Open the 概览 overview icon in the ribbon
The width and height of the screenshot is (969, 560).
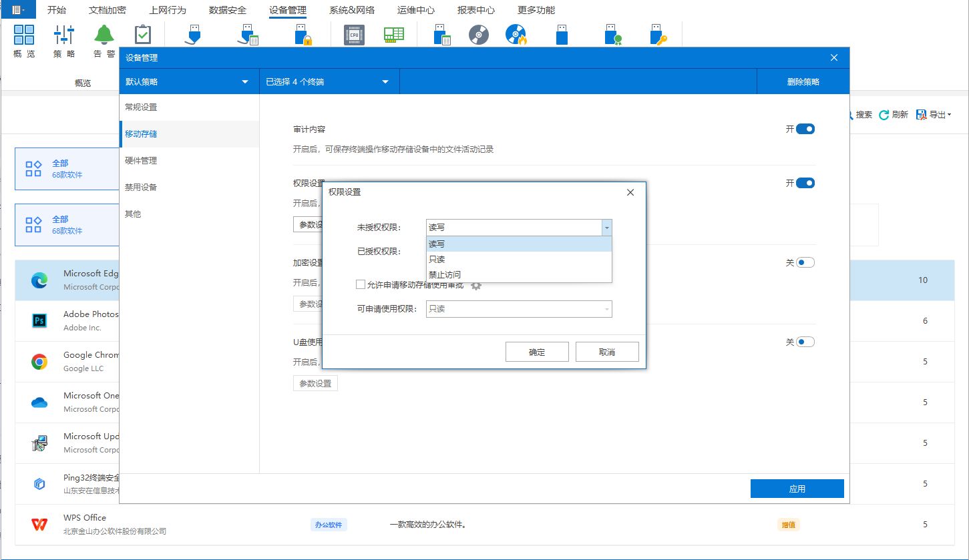pyautogui.click(x=24, y=35)
